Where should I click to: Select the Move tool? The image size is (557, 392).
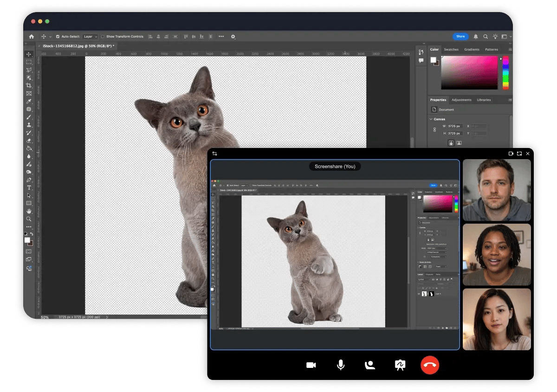click(x=29, y=55)
